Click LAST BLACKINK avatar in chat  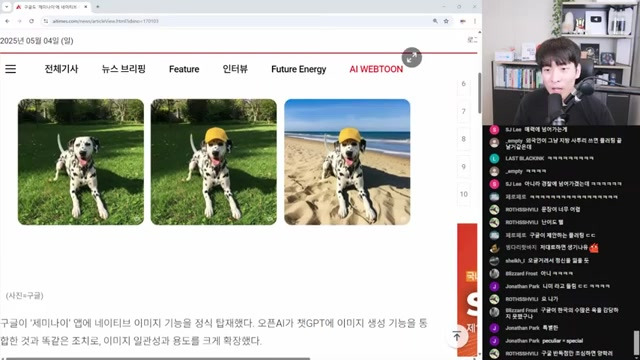point(494,158)
